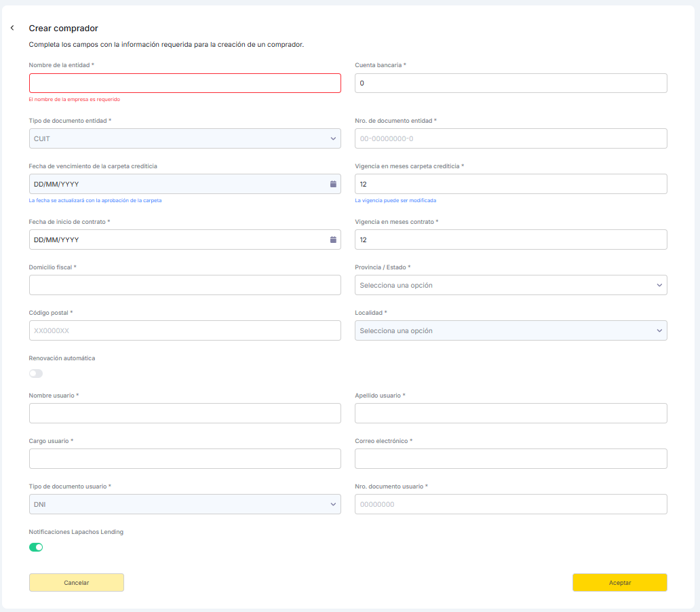700x612 pixels.
Task: Select Tipo de documento usuario dropdown
Action: [184, 504]
